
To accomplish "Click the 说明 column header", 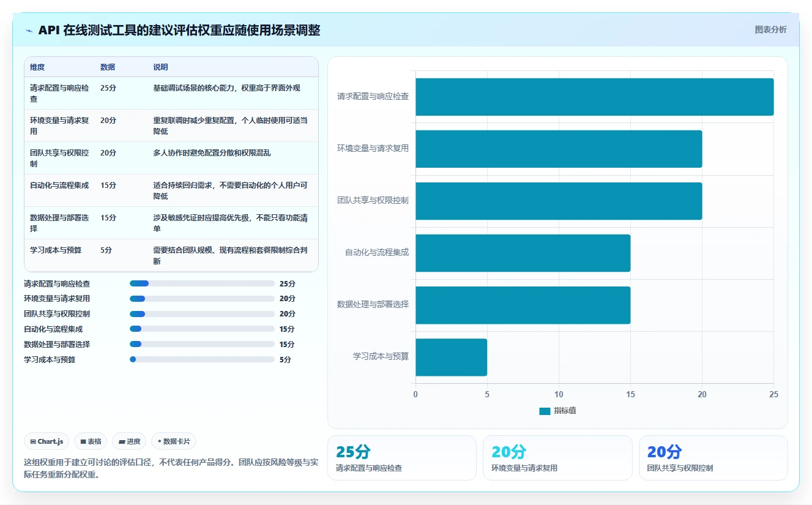I will click(x=160, y=67).
